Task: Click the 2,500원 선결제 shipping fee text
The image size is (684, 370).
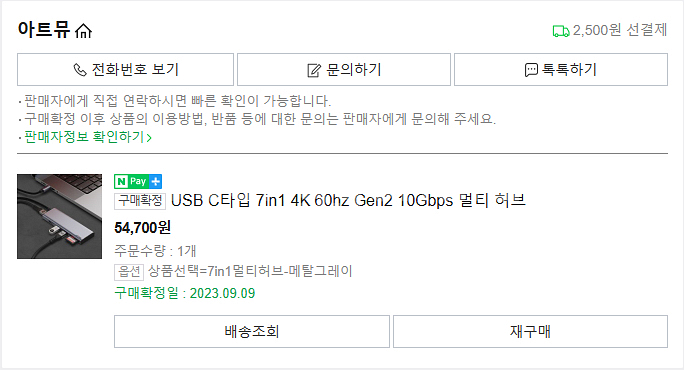Action: (x=620, y=30)
